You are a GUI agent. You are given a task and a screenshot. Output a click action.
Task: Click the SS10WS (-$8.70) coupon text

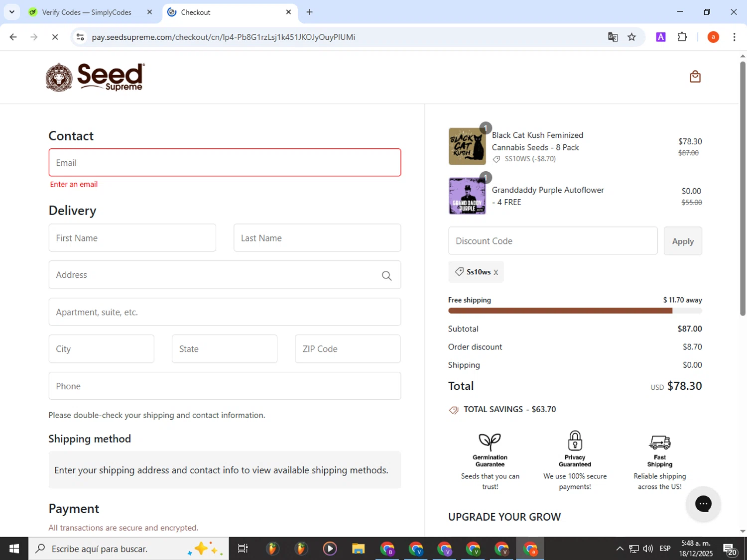(x=530, y=159)
